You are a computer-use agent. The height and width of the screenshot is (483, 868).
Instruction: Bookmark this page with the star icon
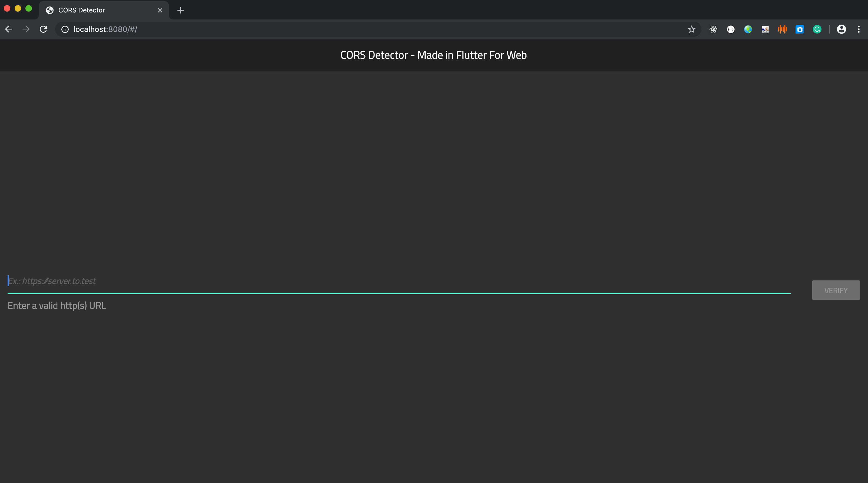click(x=691, y=29)
